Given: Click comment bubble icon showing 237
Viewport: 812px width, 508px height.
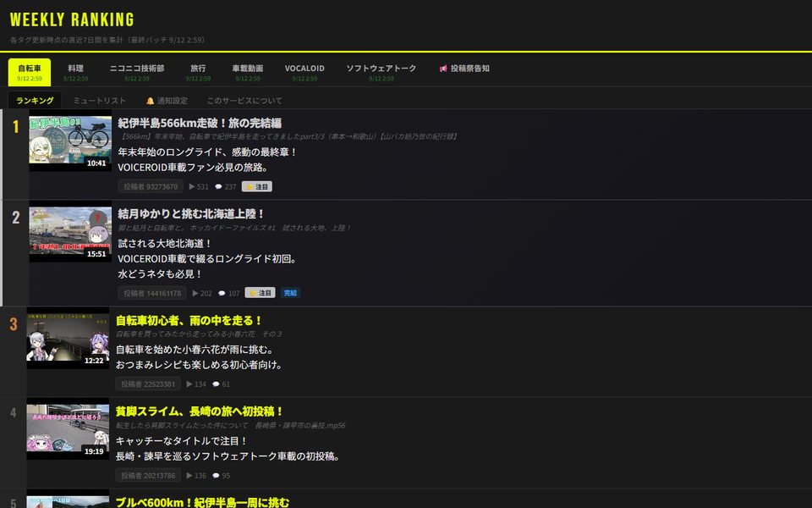Looking at the screenshot, I should click(218, 186).
